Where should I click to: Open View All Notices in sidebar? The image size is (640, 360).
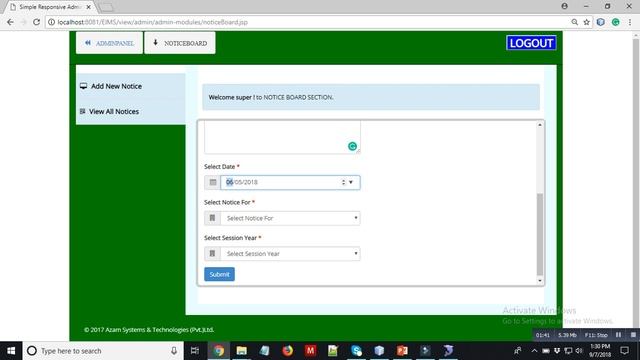coord(114,111)
